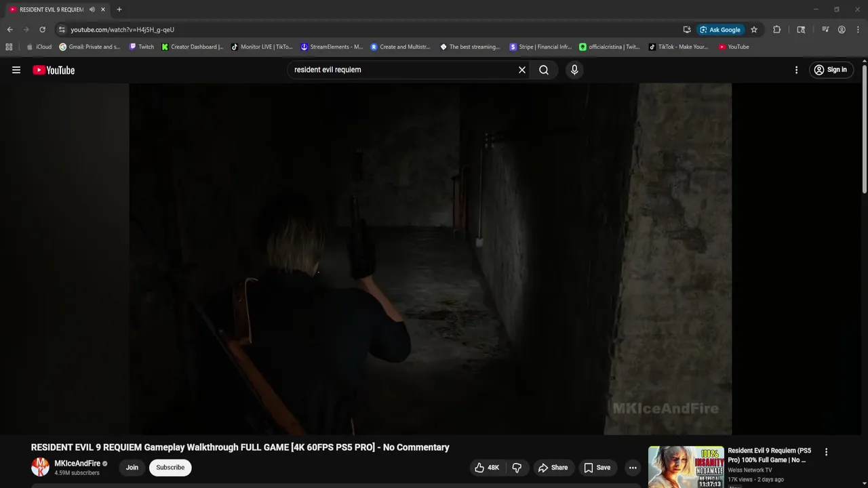Open MKIceAndFire channel avatar

point(41,467)
